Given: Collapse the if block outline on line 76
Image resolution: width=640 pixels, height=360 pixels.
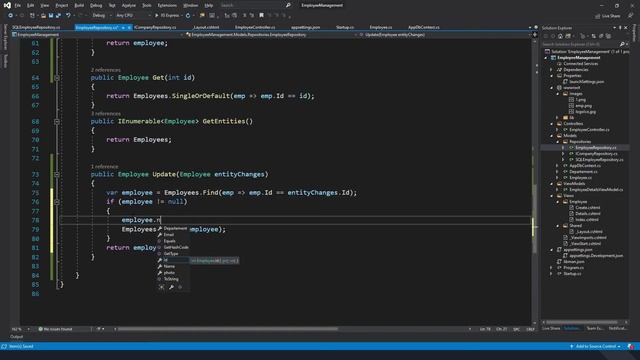Looking at the screenshot, I should pos(57,202).
